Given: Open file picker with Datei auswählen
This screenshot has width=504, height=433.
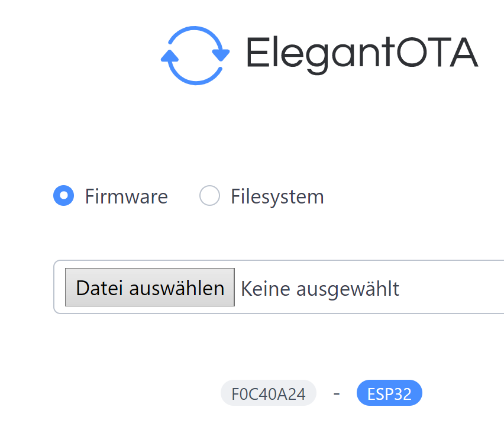Looking at the screenshot, I should [150, 287].
